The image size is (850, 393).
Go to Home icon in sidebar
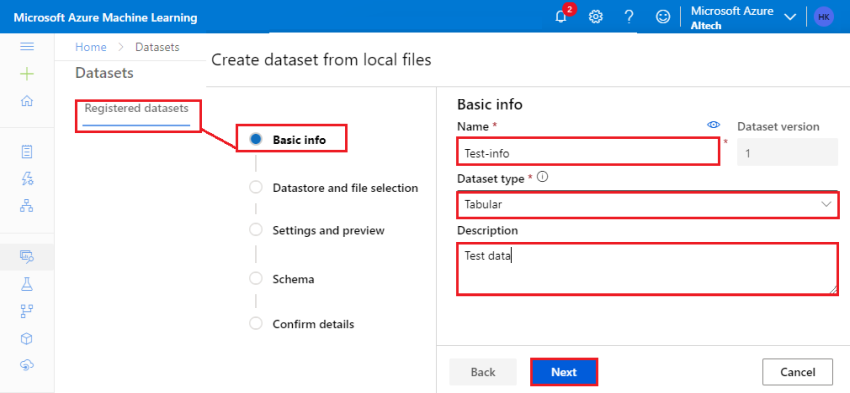[x=27, y=101]
